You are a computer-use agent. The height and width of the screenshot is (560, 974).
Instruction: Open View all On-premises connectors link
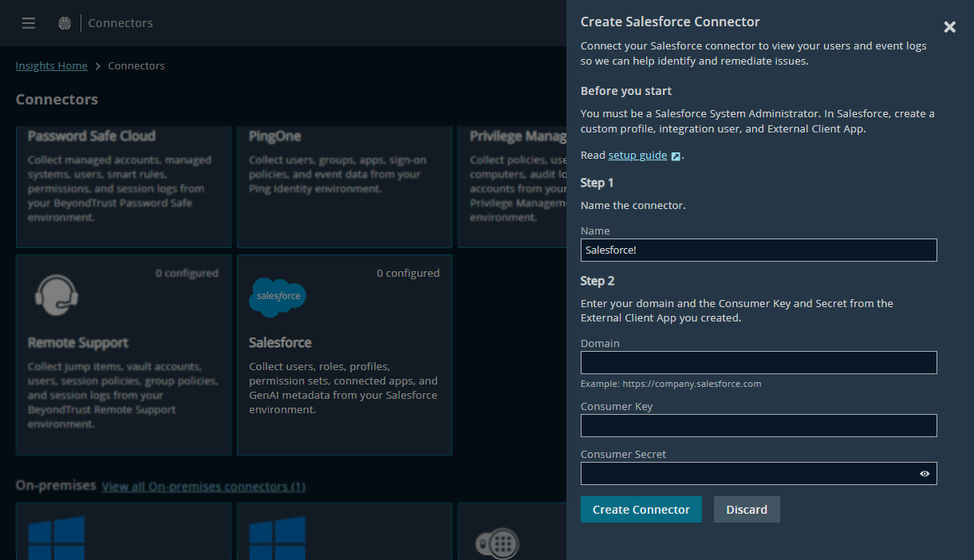pos(203,487)
